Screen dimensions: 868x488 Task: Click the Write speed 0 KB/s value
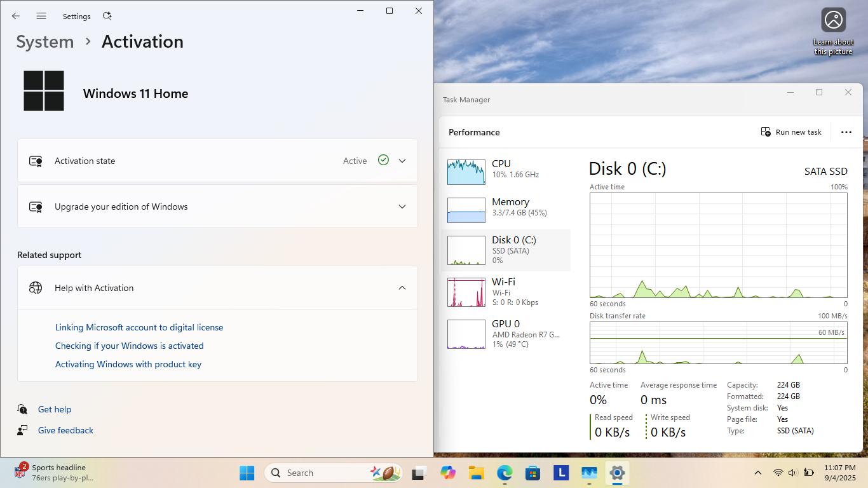click(668, 432)
